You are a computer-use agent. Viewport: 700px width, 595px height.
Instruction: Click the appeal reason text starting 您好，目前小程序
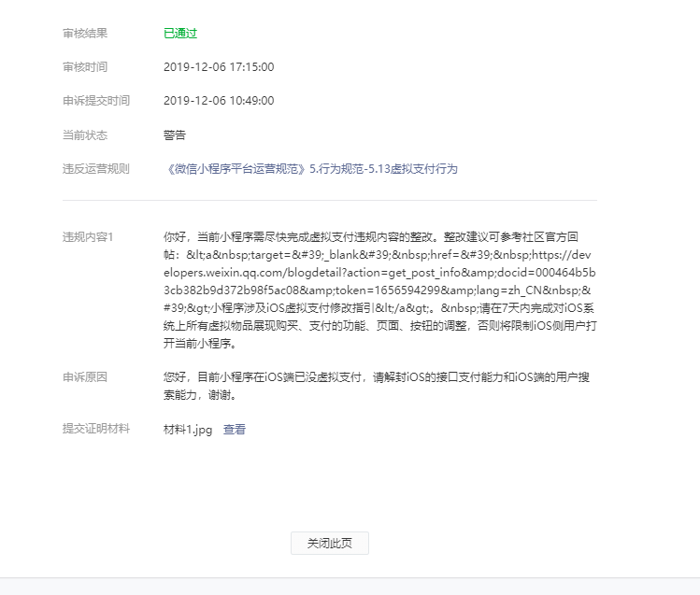tap(377, 387)
